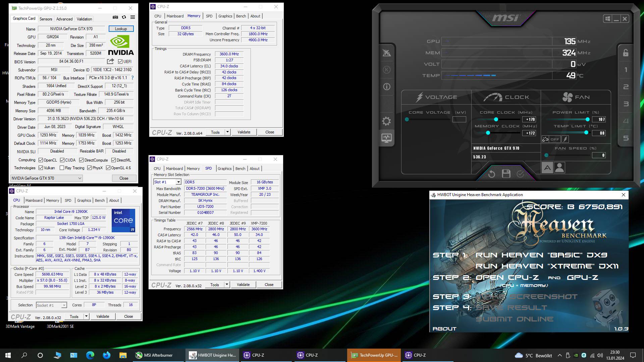The height and width of the screenshot is (362, 644).
Task: Open the GPU selection dropdown in GPU-Z
Action: click(x=47, y=178)
